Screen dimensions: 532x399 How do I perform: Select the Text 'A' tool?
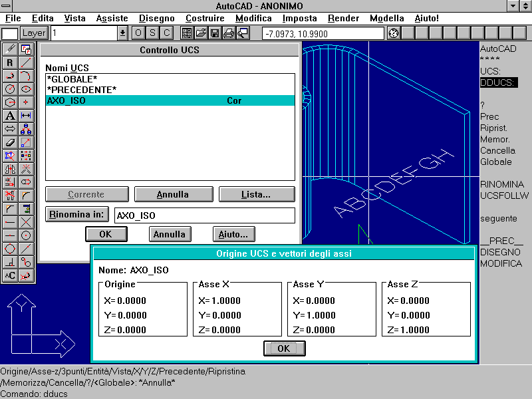10,116
